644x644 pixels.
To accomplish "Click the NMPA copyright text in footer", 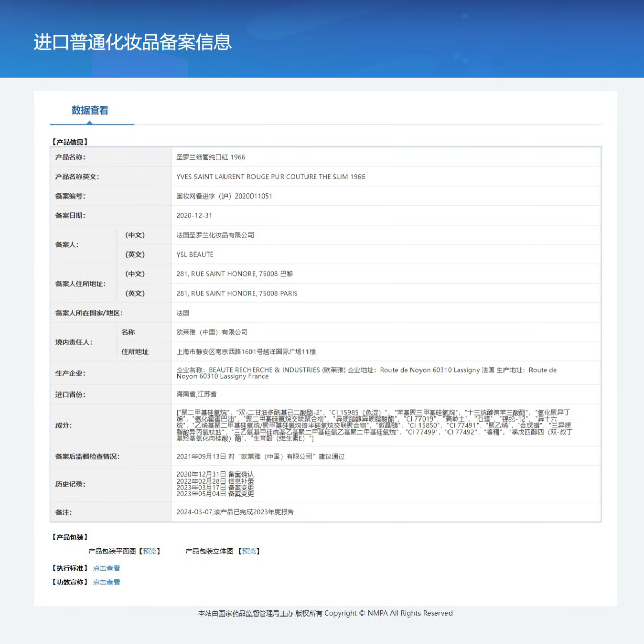I will [325, 613].
